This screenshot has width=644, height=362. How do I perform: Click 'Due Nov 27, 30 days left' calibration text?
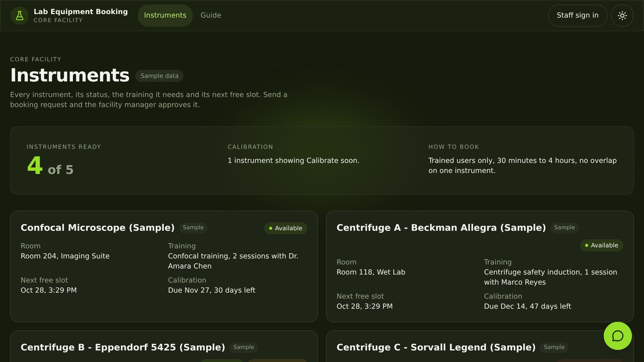212,290
